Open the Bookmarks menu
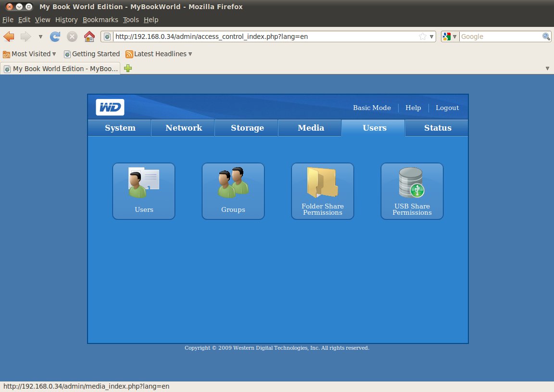The height and width of the screenshot is (392, 554). click(100, 20)
